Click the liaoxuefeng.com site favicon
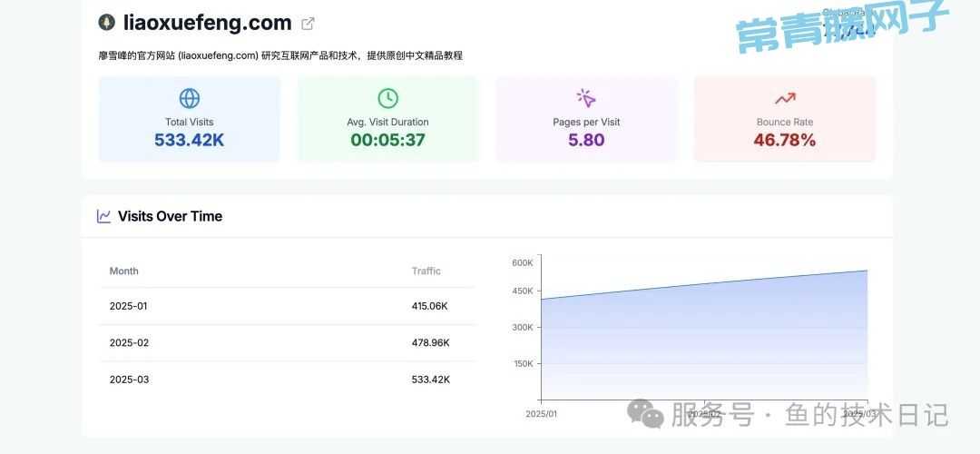Viewport: 980px width, 454px height. click(107, 23)
